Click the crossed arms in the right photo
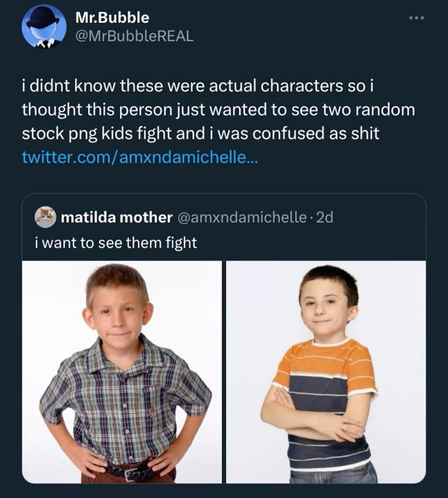The width and height of the screenshot is (448, 498). coord(317,424)
